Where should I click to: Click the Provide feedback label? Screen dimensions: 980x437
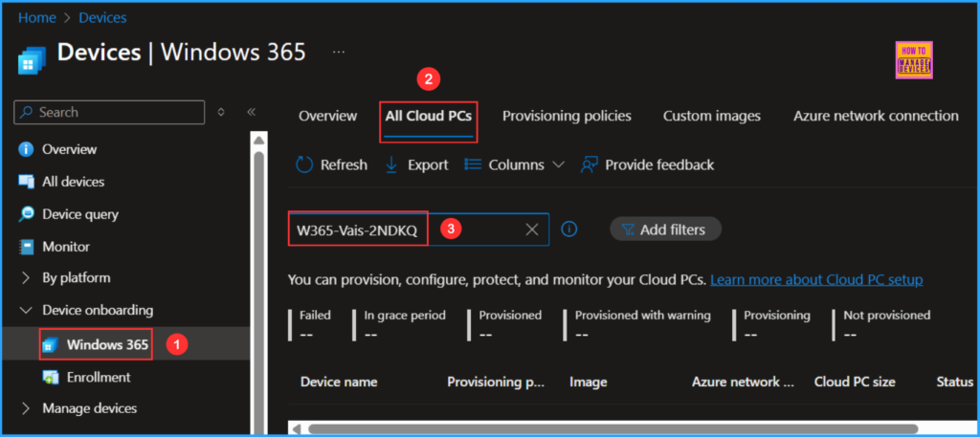click(x=659, y=164)
